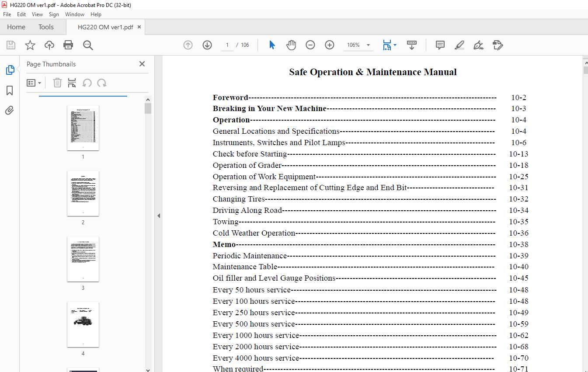The height and width of the screenshot is (372, 588).
Task: Click Oil filler and Level Gauge Positions
Action: [274, 278]
